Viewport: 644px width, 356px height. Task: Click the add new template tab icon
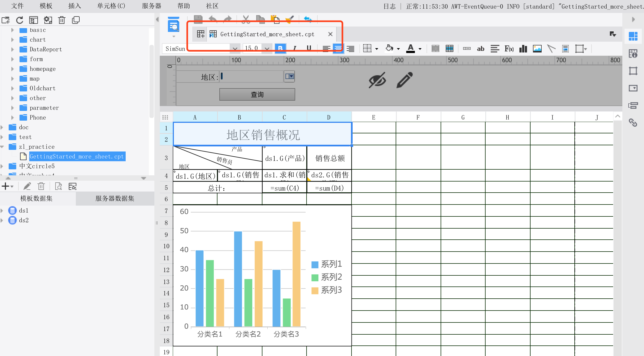tap(201, 34)
